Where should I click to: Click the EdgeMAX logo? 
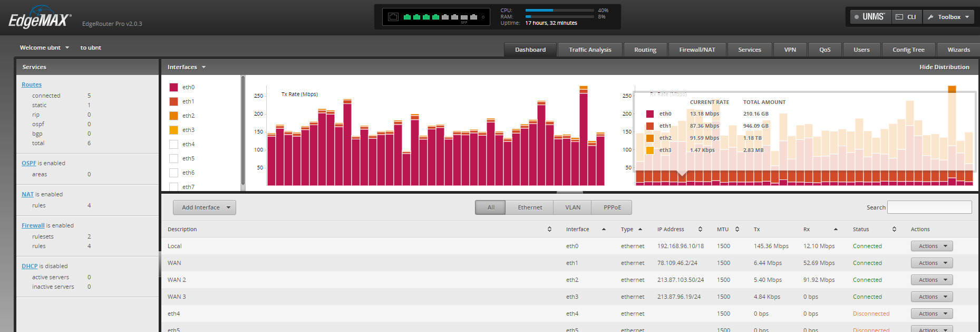coord(40,19)
